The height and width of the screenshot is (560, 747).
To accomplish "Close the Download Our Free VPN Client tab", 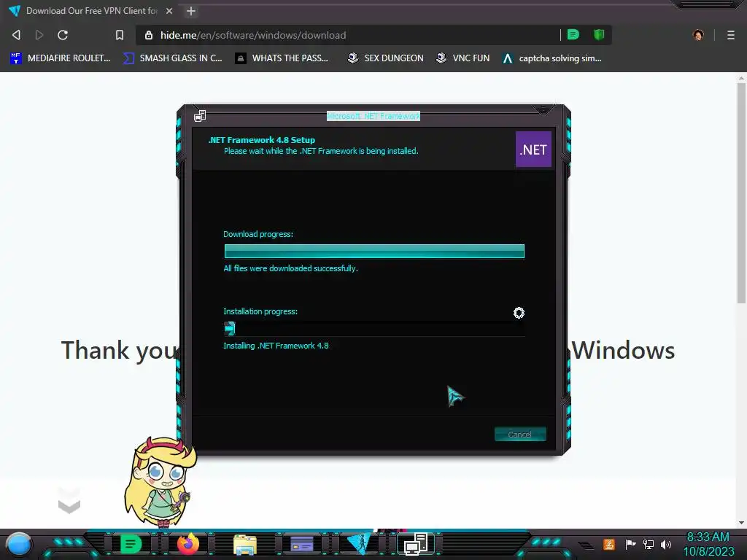I will pyautogui.click(x=169, y=10).
